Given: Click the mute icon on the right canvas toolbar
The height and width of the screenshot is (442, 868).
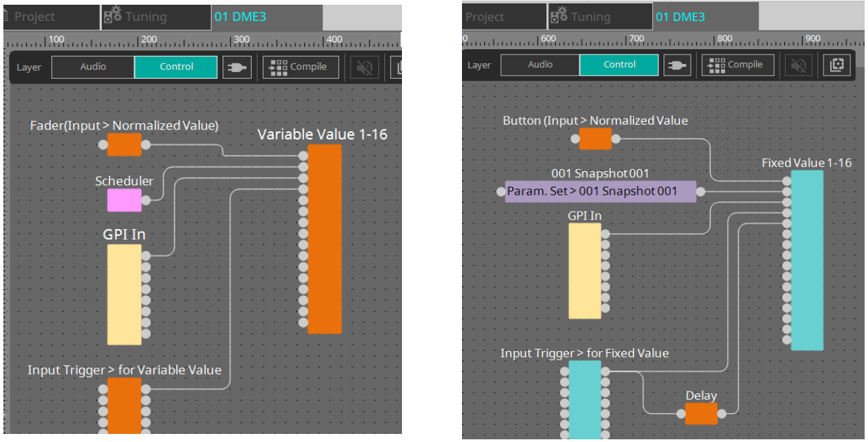Looking at the screenshot, I should tap(798, 65).
